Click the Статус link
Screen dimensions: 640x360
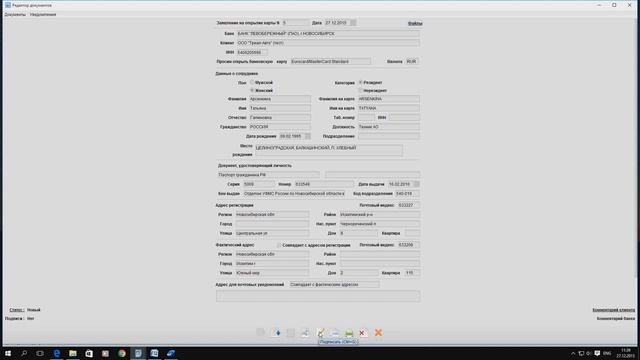click(x=17, y=310)
